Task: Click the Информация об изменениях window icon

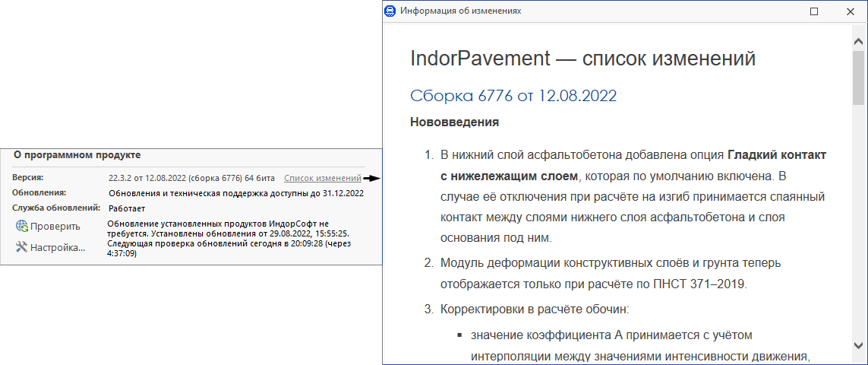Action: [390, 11]
